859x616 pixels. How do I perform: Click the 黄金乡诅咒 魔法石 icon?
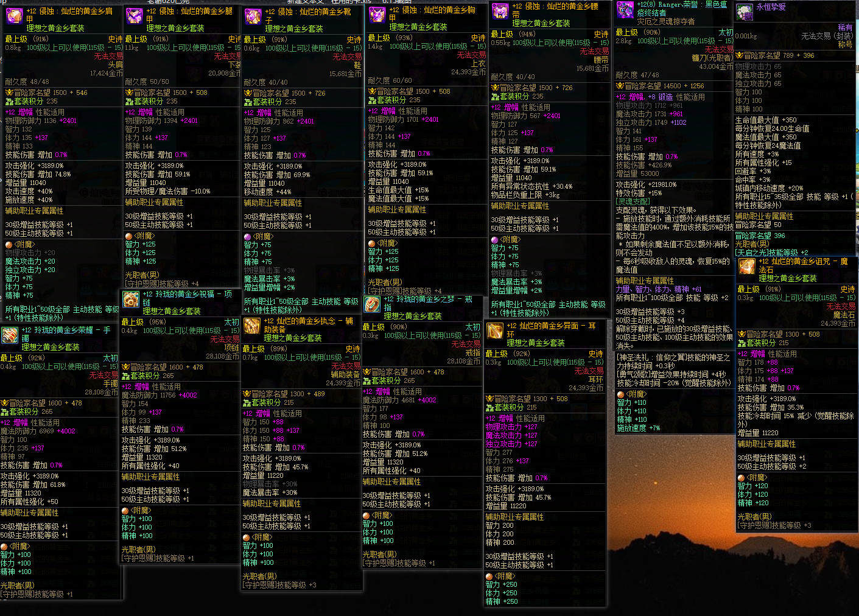747,267
